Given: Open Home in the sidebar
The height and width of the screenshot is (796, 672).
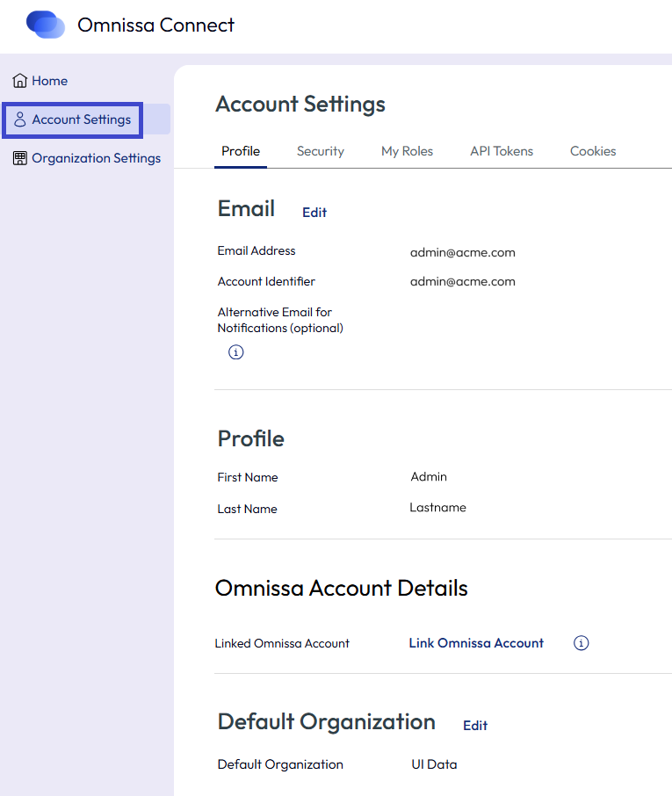Looking at the screenshot, I should [x=40, y=81].
